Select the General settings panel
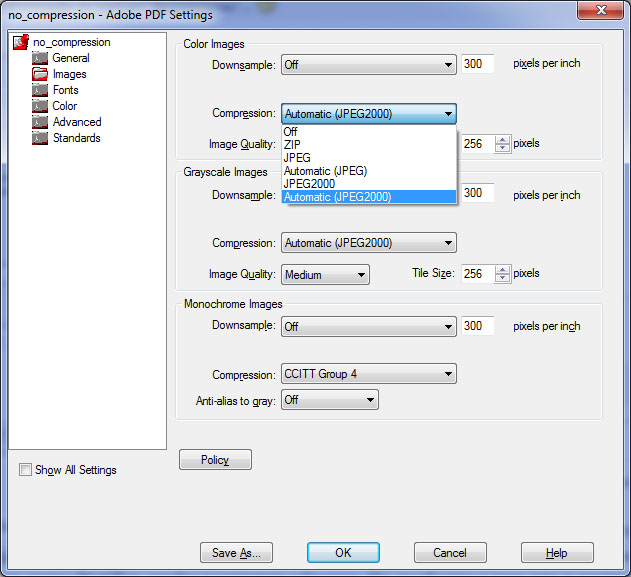Viewport: 631px width, 577px height. 71,58
